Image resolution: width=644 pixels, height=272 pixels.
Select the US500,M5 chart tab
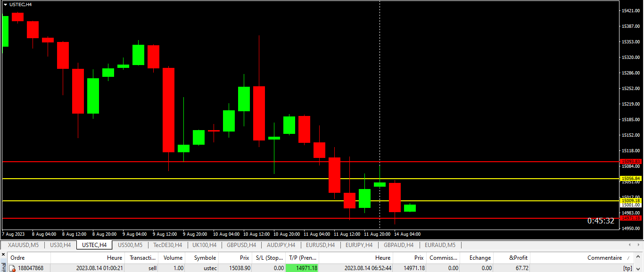click(130, 245)
